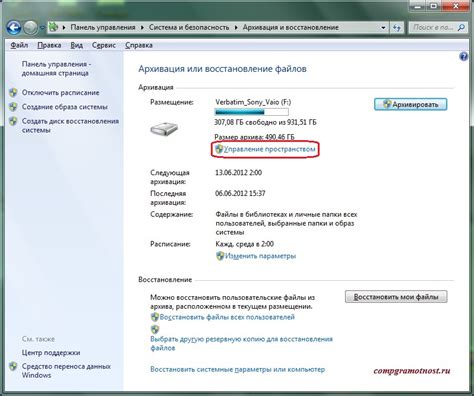This screenshot has height=396, width=474.
Task: Expand the Панель управления breadcrumb arrow
Action: pos(142,27)
